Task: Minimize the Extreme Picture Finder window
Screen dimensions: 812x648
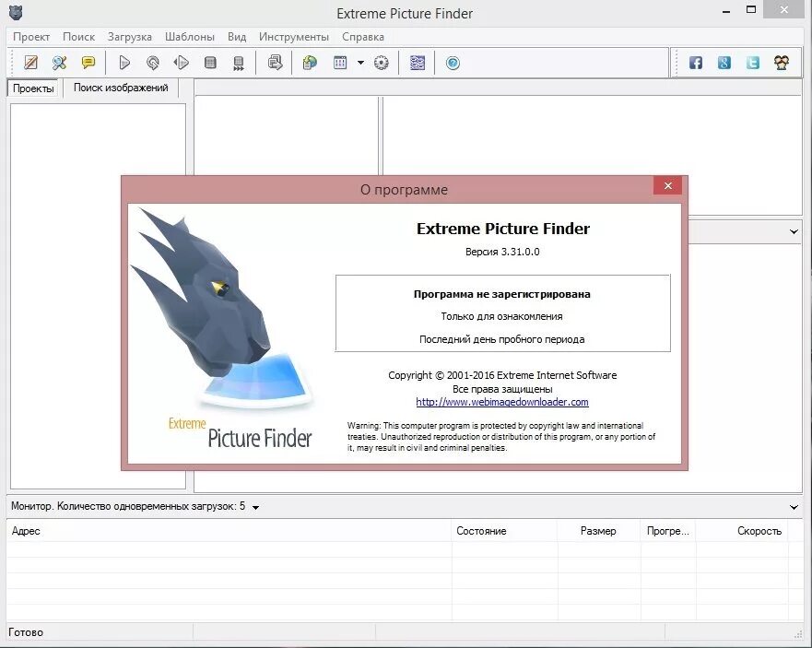Action: point(726,11)
